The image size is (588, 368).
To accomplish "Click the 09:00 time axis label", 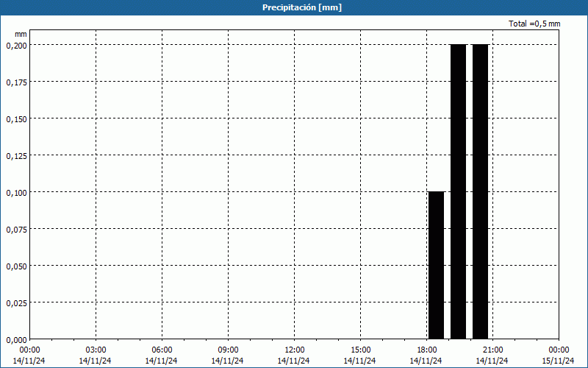I will 228,350.
